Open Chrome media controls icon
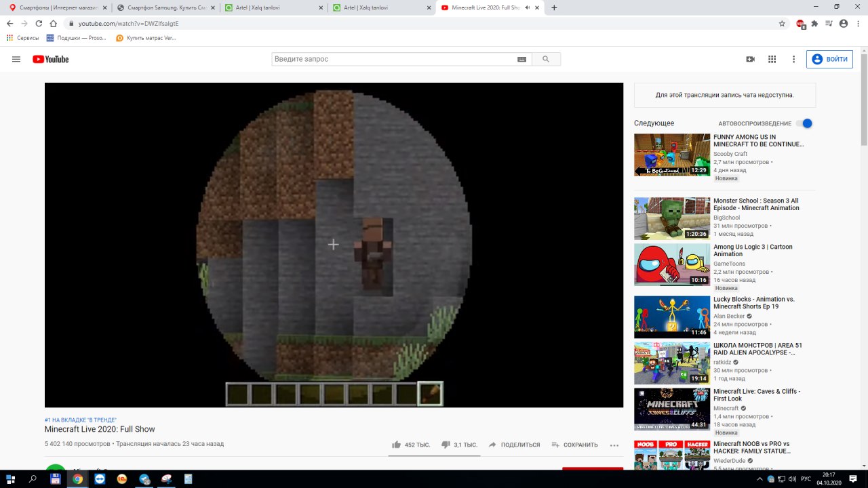Image resolution: width=868 pixels, height=488 pixels. (x=829, y=23)
